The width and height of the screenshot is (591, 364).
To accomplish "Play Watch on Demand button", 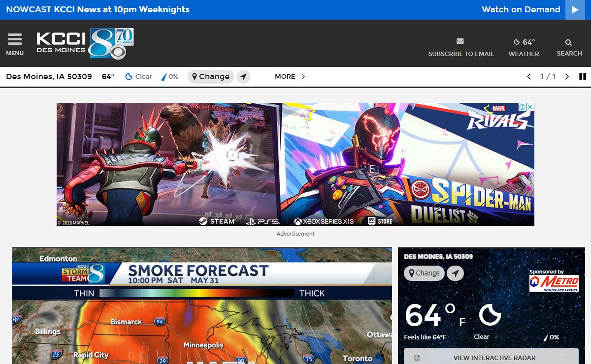I will (575, 10).
